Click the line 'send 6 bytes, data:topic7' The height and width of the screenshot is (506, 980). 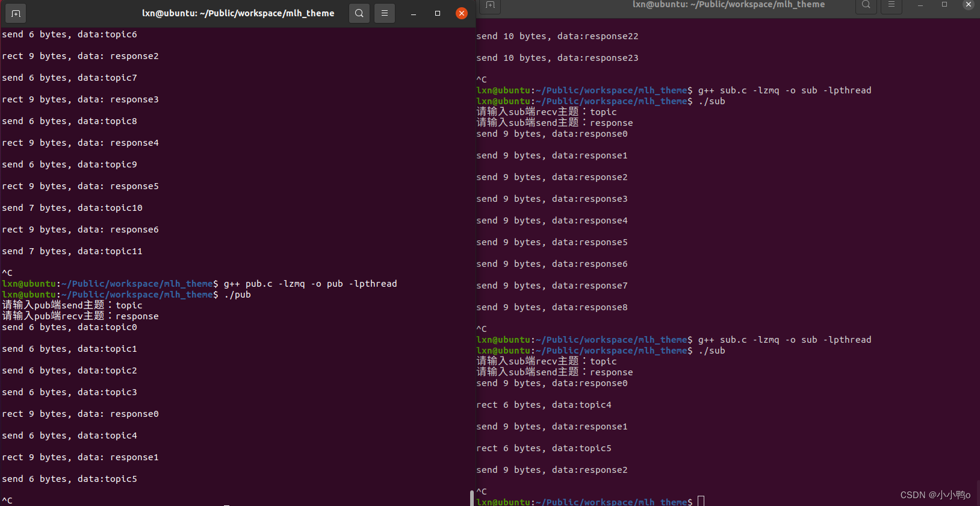click(x=69, y=78)
